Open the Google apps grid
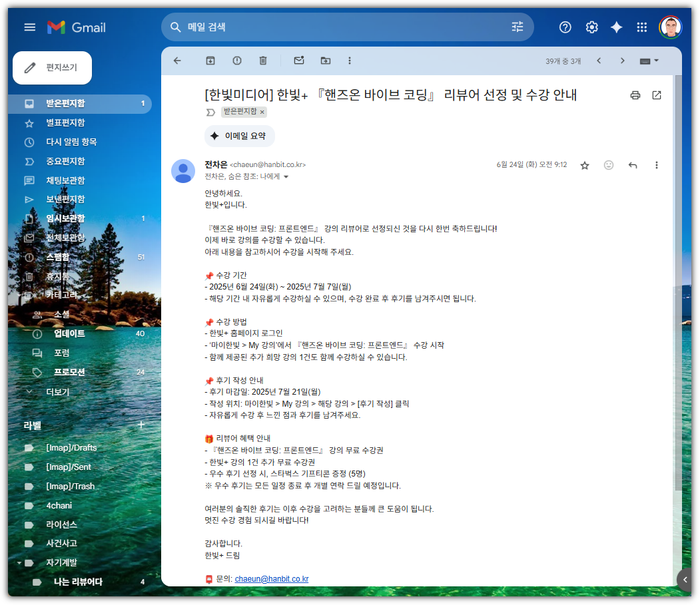 click(641, 27)
